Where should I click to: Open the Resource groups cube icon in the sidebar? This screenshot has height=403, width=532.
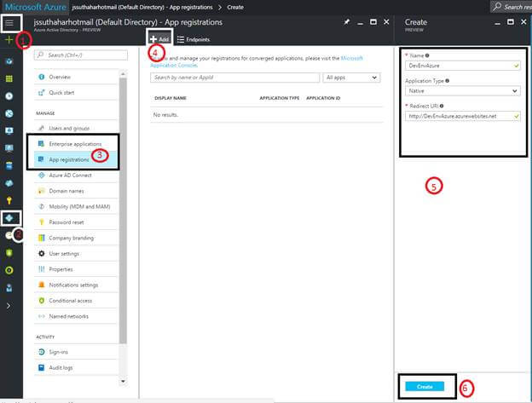click(x=9, y=61)
